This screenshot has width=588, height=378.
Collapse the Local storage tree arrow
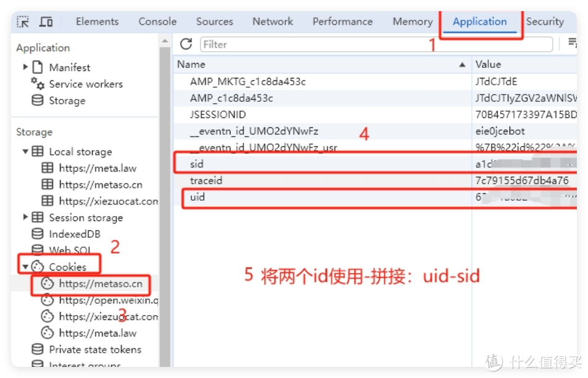point(25,151)
